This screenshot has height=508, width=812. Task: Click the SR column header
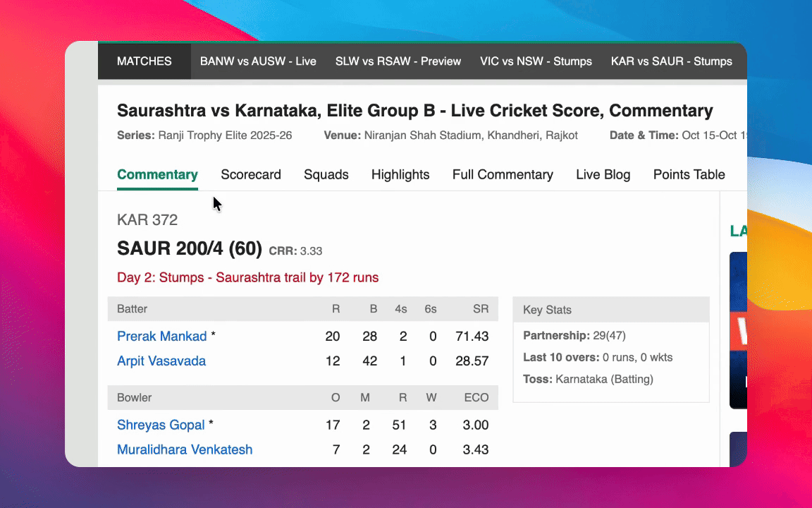tap(481, 309)
